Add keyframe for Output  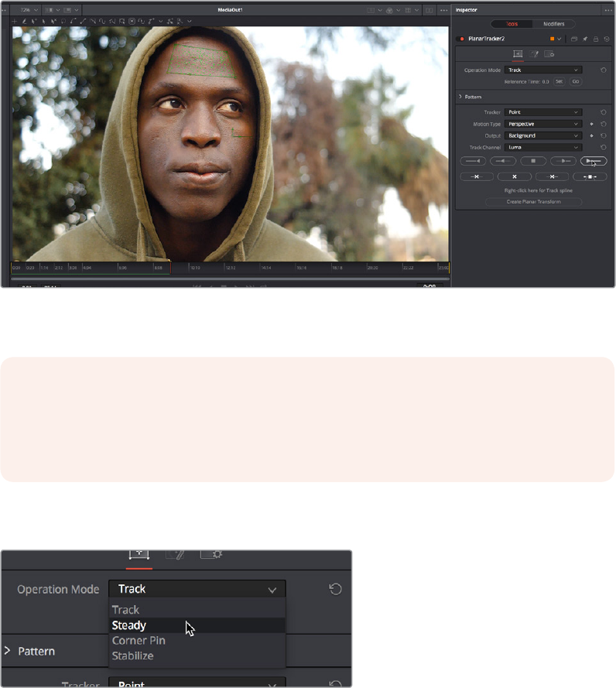tap(592, 135)
